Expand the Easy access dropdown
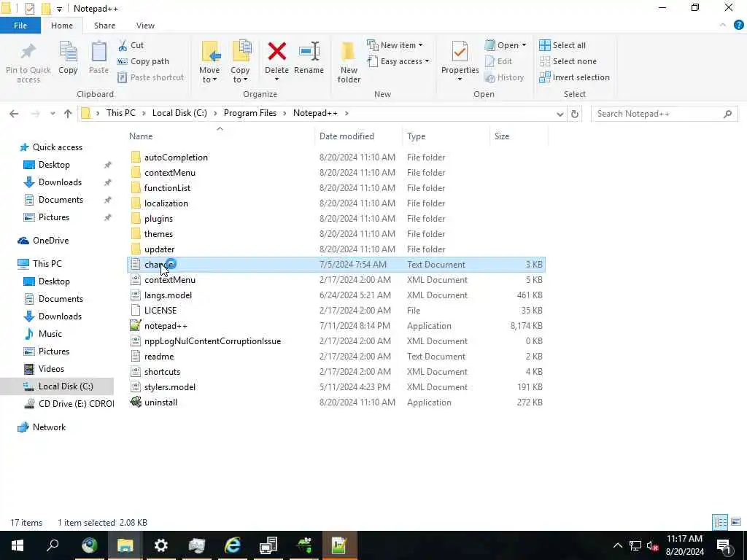This screenshot has width=747, height=560. (427, 61)
